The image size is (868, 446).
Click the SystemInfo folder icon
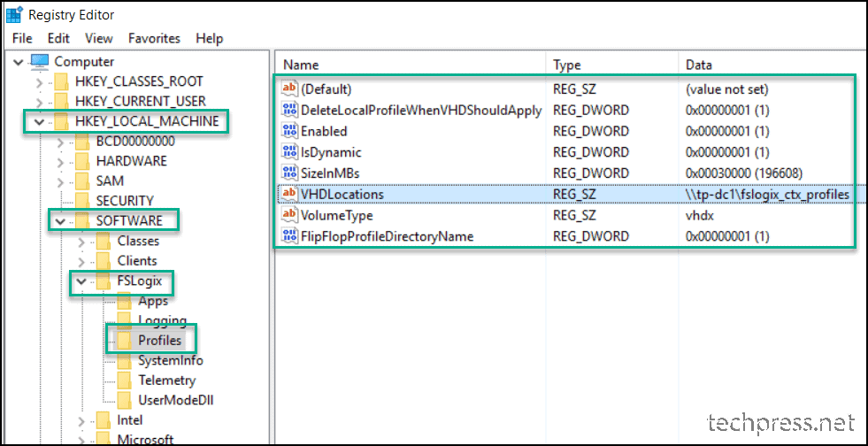(125, 361)
